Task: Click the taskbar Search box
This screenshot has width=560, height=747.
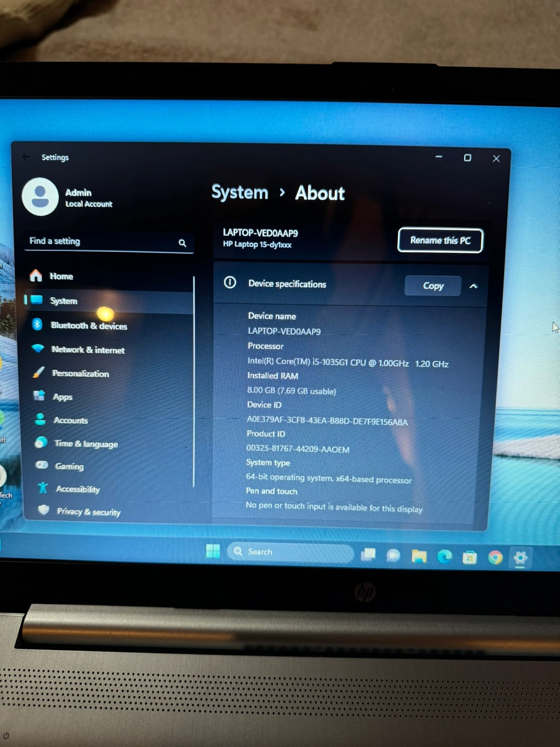Action: [290, 552]
